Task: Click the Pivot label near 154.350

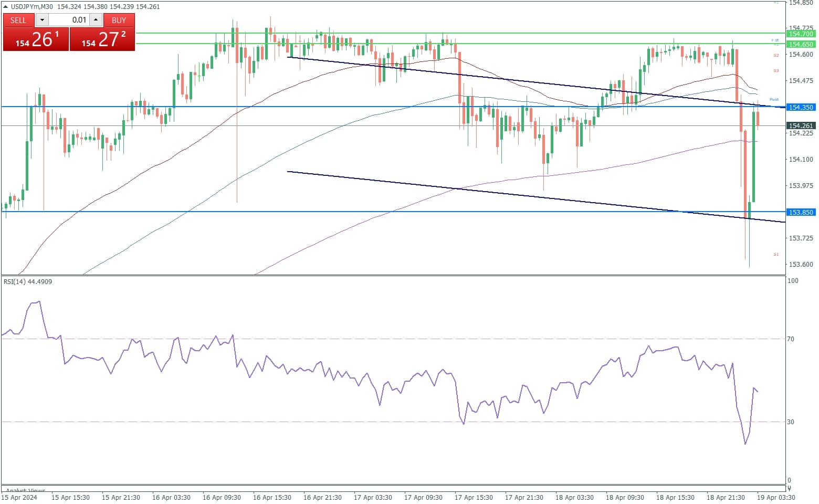Action: (774, 99)
